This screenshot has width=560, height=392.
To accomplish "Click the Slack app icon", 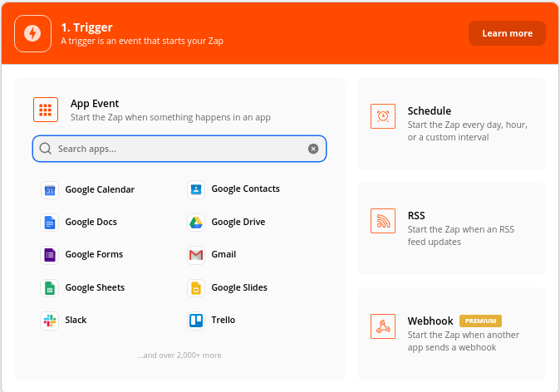I will [x=50, y=321].
